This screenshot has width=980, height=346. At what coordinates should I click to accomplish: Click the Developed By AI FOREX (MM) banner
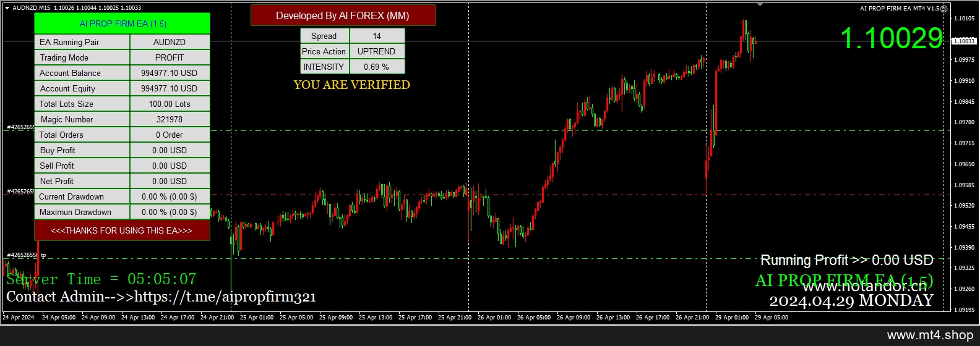(x=343, y=15)
